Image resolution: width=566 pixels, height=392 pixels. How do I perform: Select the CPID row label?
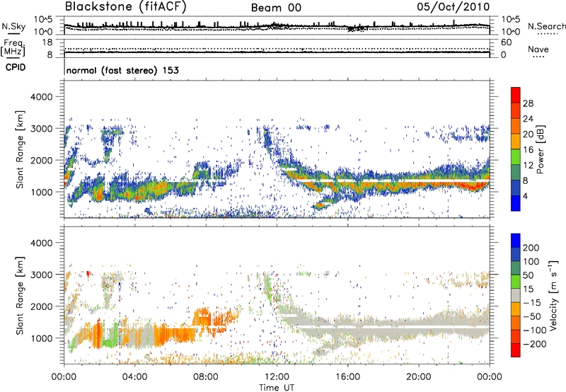(x=16, y=67)
